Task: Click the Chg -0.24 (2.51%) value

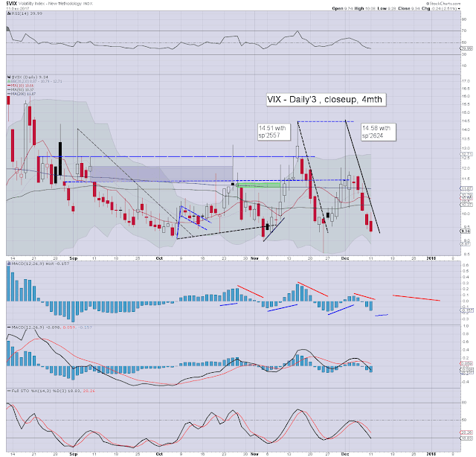Action: (439, 8)
